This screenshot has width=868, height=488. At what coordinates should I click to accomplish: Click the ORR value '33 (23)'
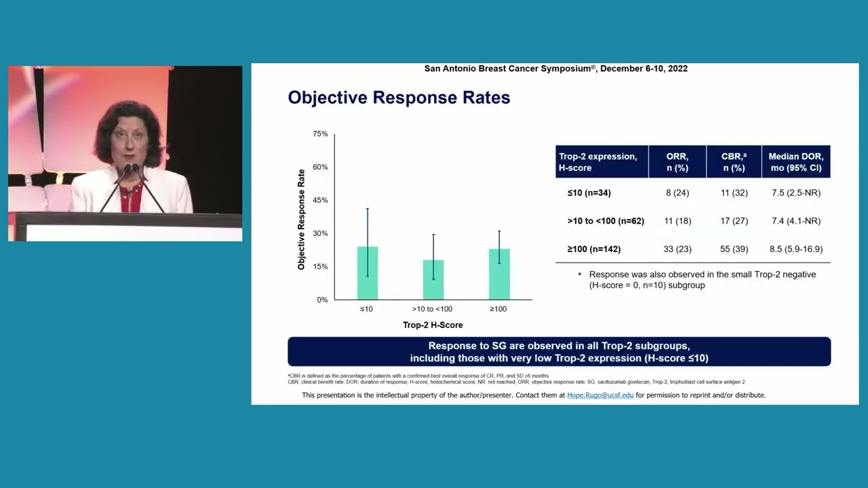point(677,249)
